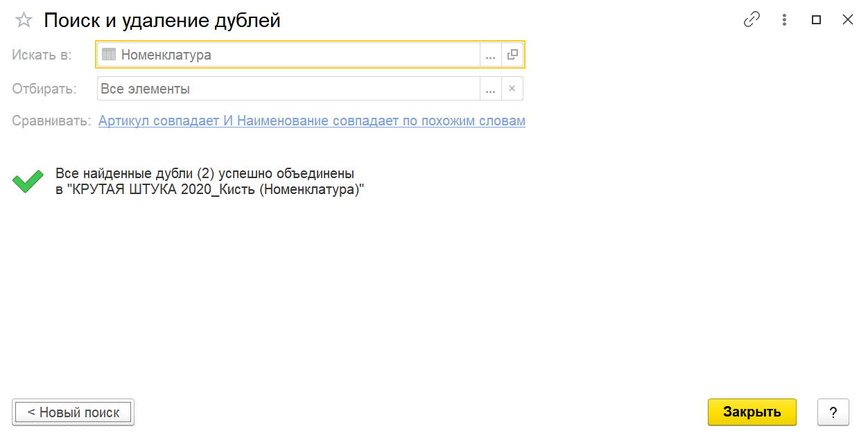
Task: Copy link to this form
Action: (x=752, y=20)
